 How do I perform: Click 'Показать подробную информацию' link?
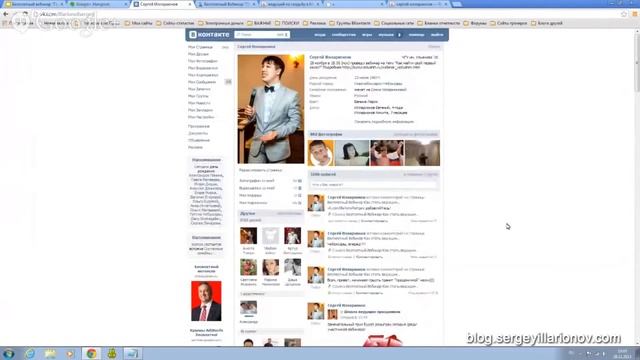[x=384, y=122]
